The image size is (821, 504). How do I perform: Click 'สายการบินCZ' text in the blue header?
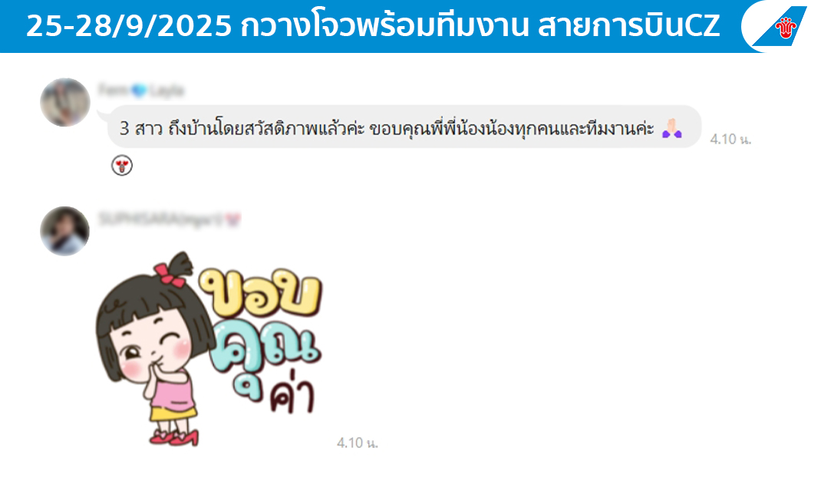pyautogui.click(x=629, y=25)
